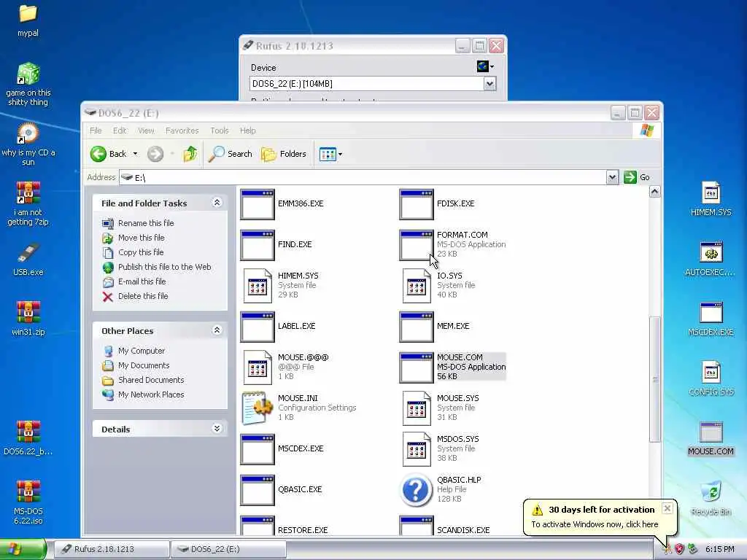The height and width of the screenshot is (560, 747).
Task: Select IO.SYS file icon
Action: pos(417,286)
